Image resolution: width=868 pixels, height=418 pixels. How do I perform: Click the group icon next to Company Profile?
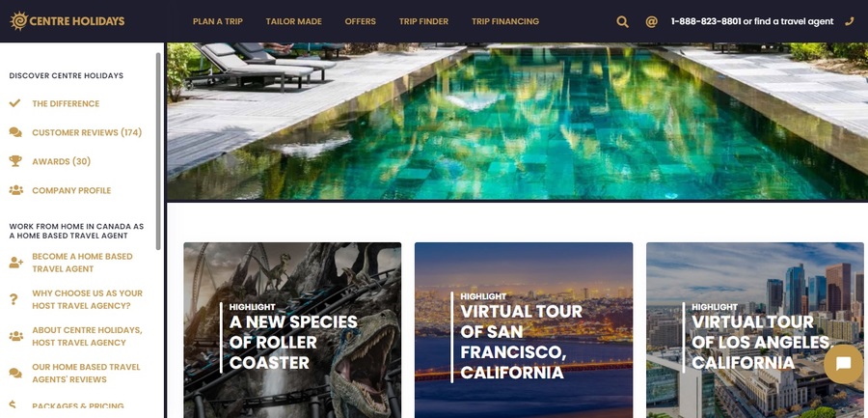[16, 190]
